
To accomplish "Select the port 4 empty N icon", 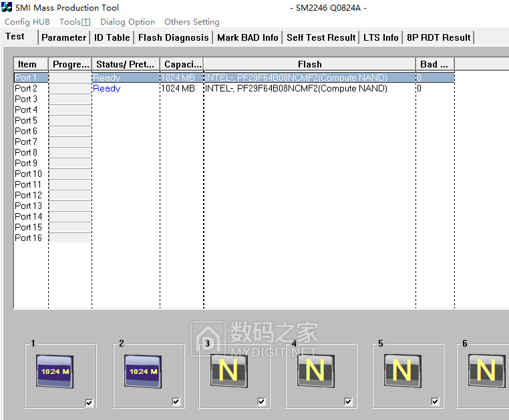I will (315, 370).
